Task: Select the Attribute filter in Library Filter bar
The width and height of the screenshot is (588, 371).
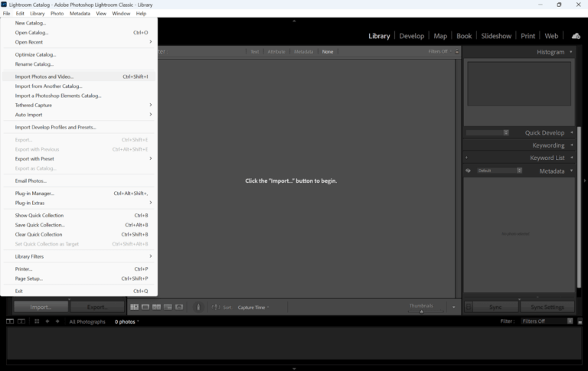Action: pyautogui.click(x=276, y=52)
